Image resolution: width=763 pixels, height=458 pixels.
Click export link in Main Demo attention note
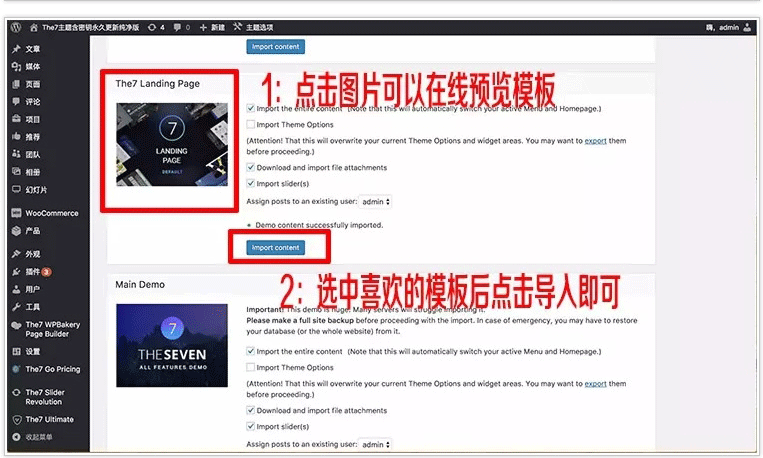595,384
